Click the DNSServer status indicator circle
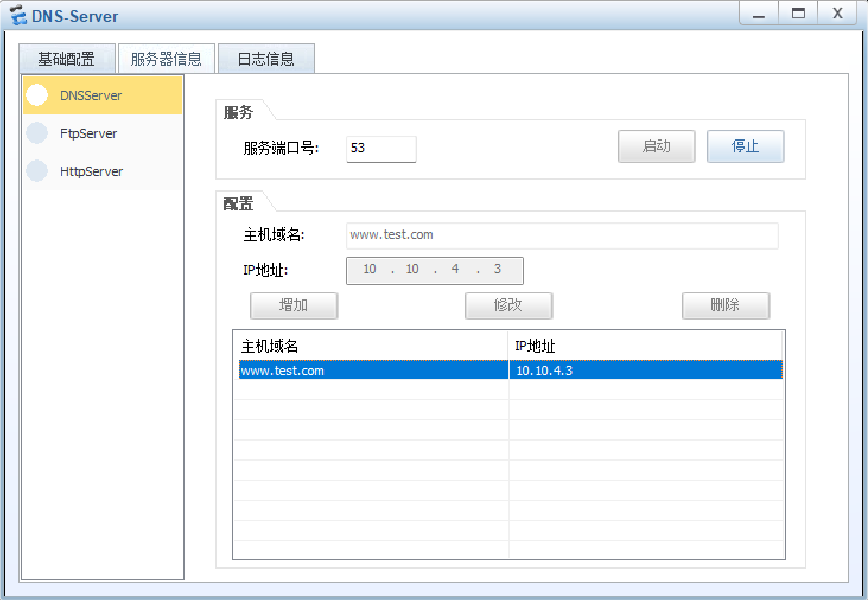The height and width of the screenshot is (600, 868). pyautogui.click(x=37, y=95)
